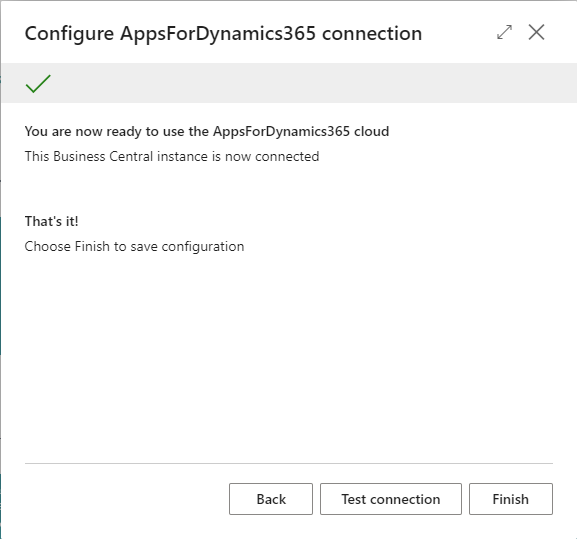Close the Configure connection dialog

pyautogui.click(x=536, y=32)
